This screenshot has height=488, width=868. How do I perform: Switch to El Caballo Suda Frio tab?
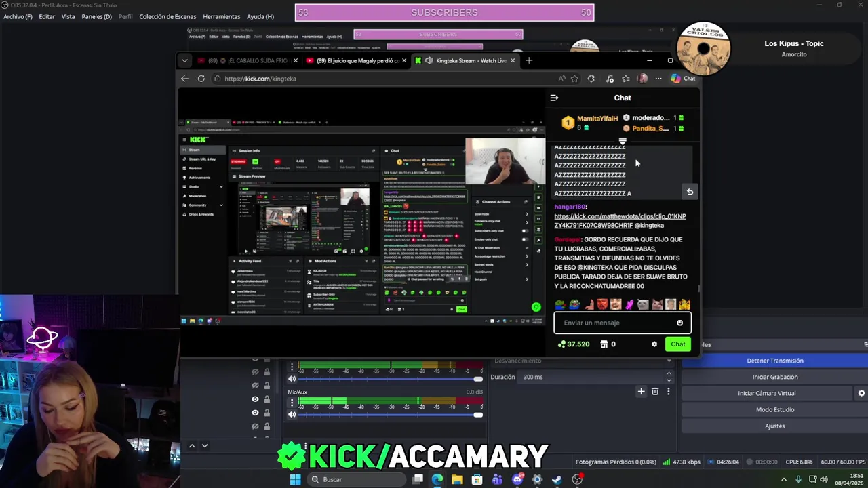point(248,60)
